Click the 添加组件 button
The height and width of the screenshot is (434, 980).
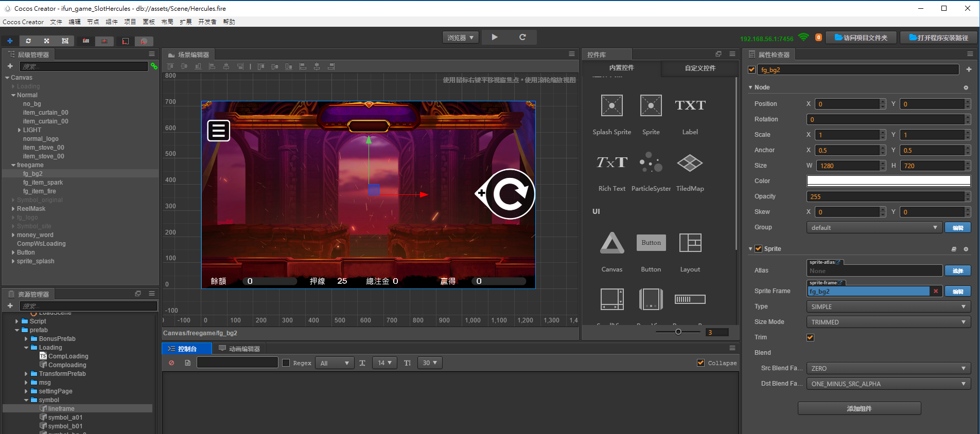pos(859,408)
